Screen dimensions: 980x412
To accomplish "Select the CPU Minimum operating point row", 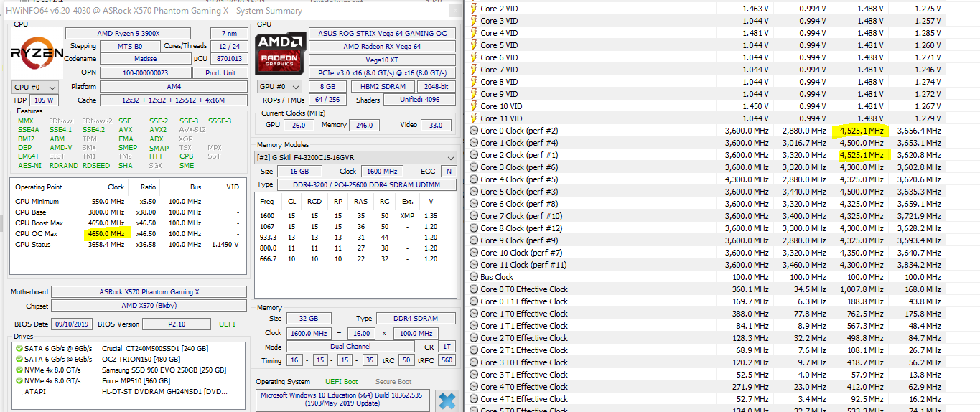I will point(128,202).
